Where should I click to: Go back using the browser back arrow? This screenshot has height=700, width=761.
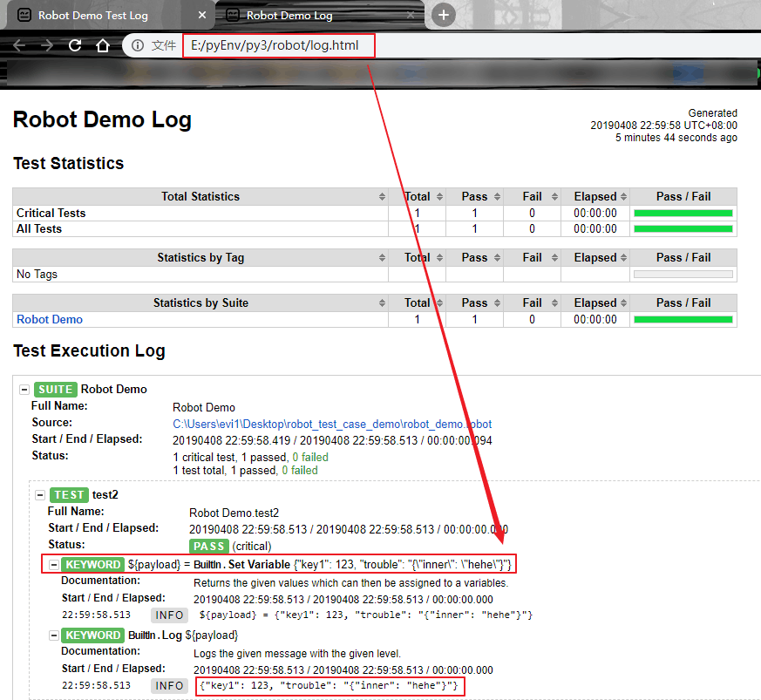click(19, 45)
